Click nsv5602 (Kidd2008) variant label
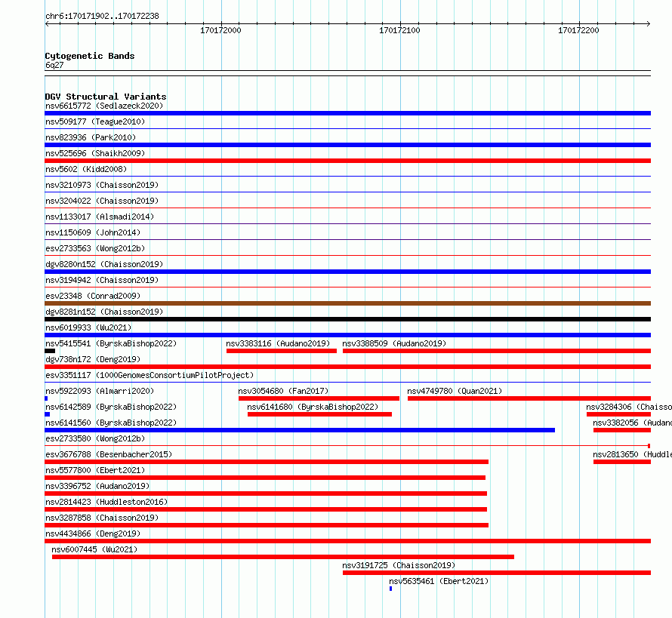 coord(86,169)
